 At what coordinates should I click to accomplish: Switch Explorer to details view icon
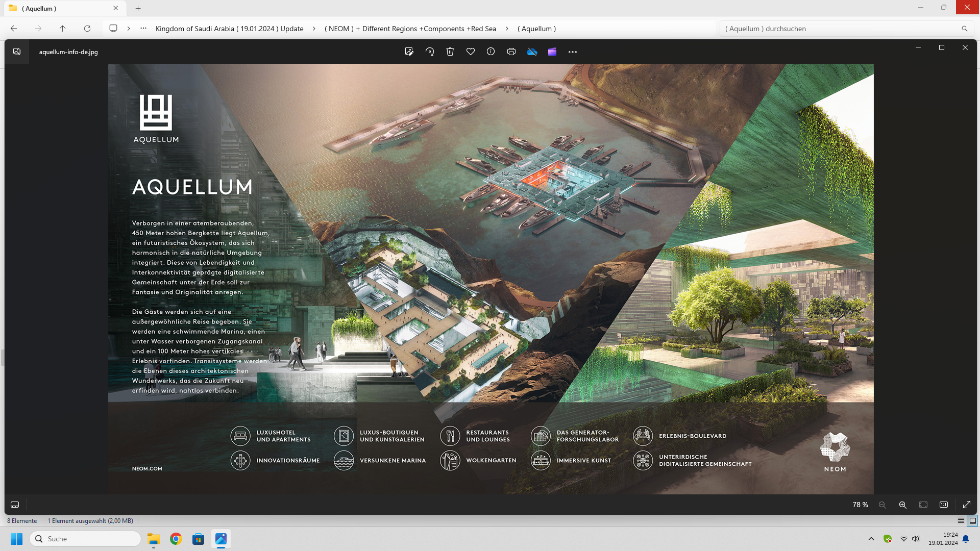(x=961, y=520)
